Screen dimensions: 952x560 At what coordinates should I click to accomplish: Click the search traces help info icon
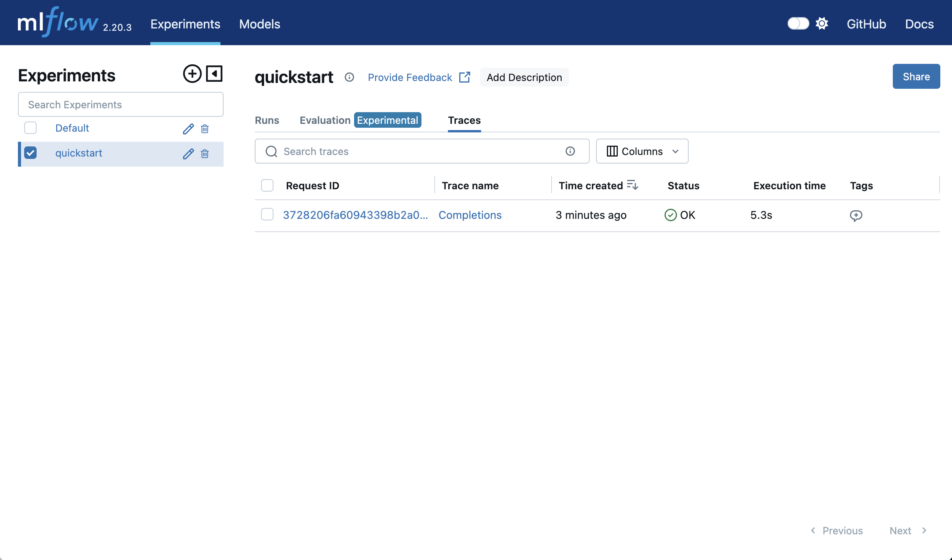(x=570, y=151)
